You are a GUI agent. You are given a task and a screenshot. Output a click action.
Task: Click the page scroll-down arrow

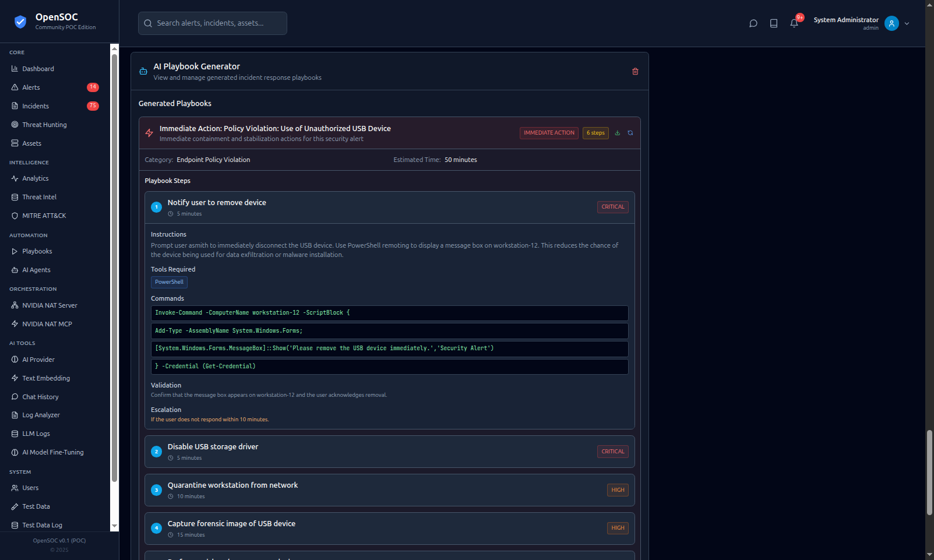pyautogui.click(x=929, y=555)
